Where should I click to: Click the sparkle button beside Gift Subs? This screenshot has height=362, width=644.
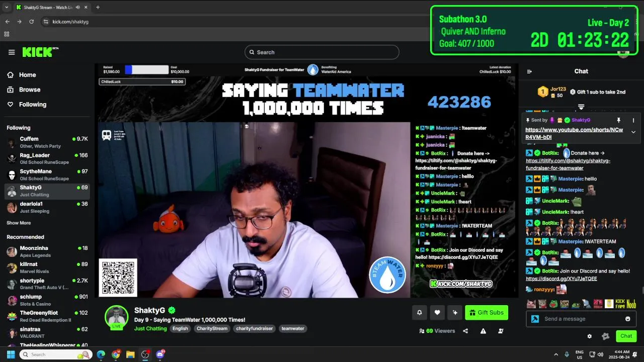click(x=455, y=313)
